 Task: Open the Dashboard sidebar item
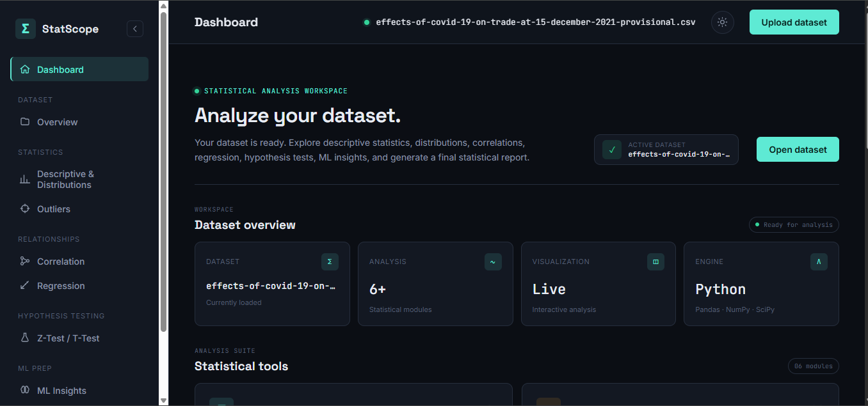tap(79, 69)
